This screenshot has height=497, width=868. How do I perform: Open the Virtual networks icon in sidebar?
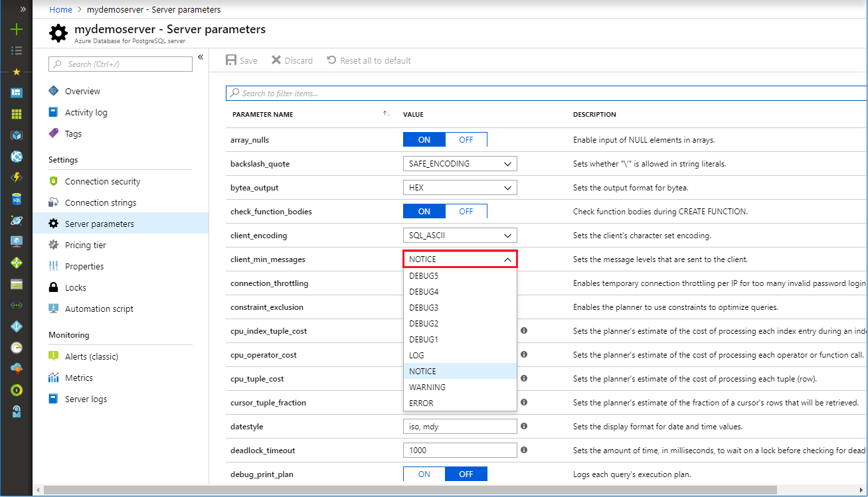click(17, 305)
